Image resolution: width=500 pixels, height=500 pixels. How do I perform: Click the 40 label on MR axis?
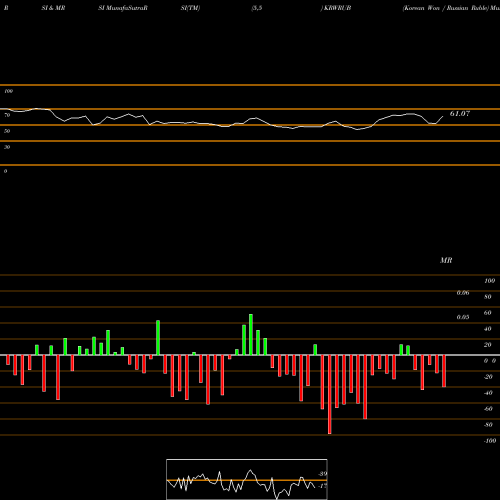point(488,329)
